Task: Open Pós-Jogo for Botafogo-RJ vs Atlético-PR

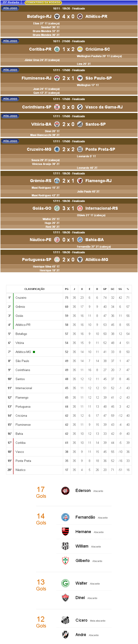Action: tap(10, 8)
